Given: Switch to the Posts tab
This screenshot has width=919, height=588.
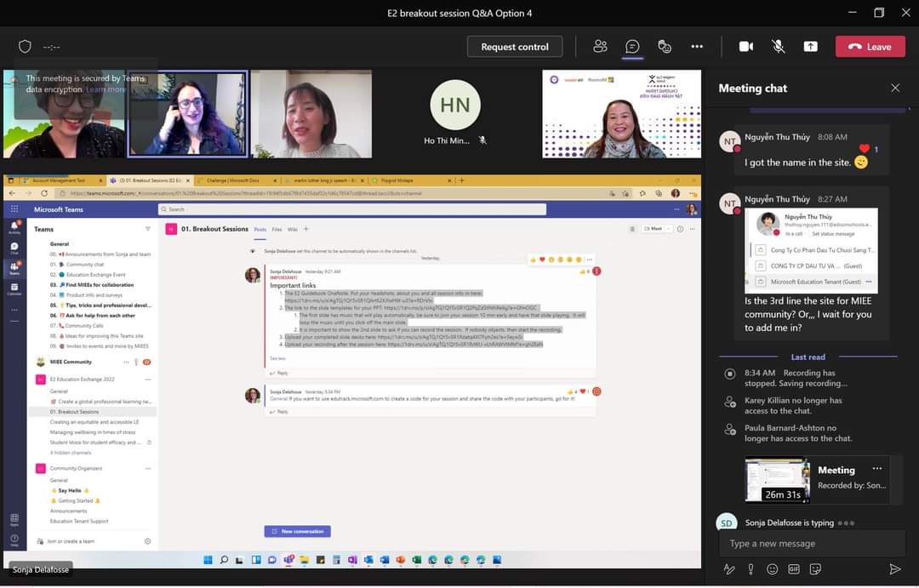Looking at the screenshot, I should [260, 229].
